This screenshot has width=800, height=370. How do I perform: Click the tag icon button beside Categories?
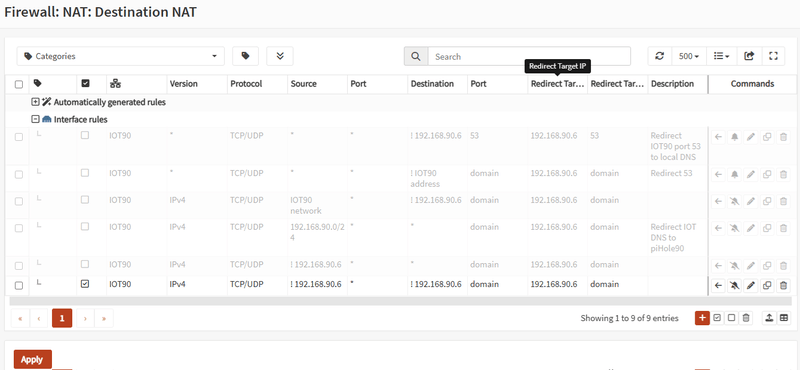pyautogui.click(x=245, y=56)
